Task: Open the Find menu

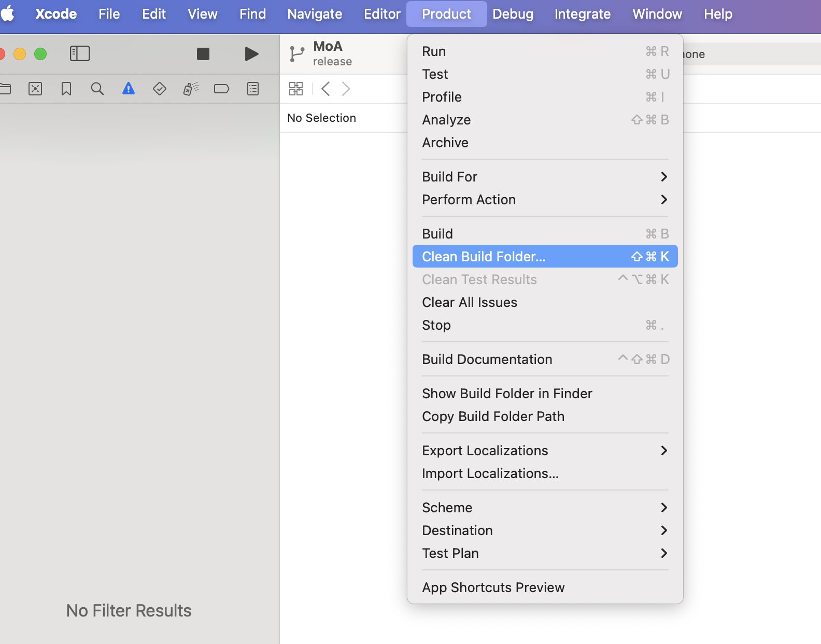Action: (x=253, y=14)
